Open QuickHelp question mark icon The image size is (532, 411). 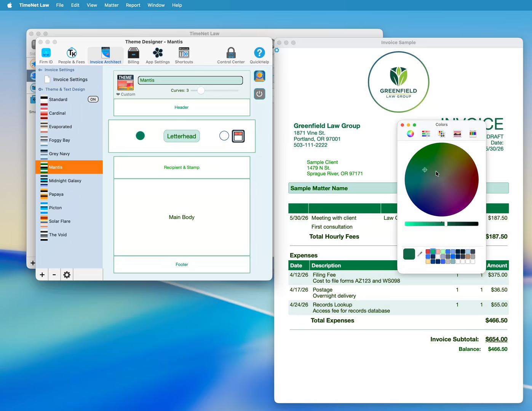click(x=259, y=56)
